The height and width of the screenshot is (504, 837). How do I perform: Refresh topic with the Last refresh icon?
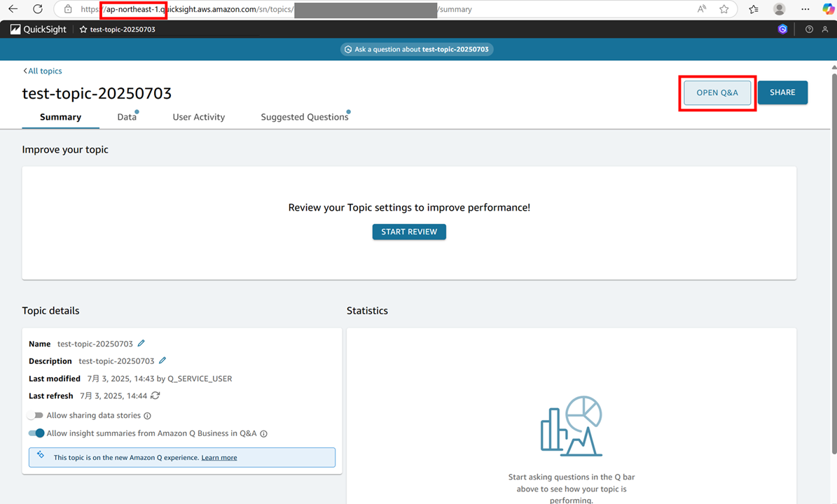click(x=155, y=395)
